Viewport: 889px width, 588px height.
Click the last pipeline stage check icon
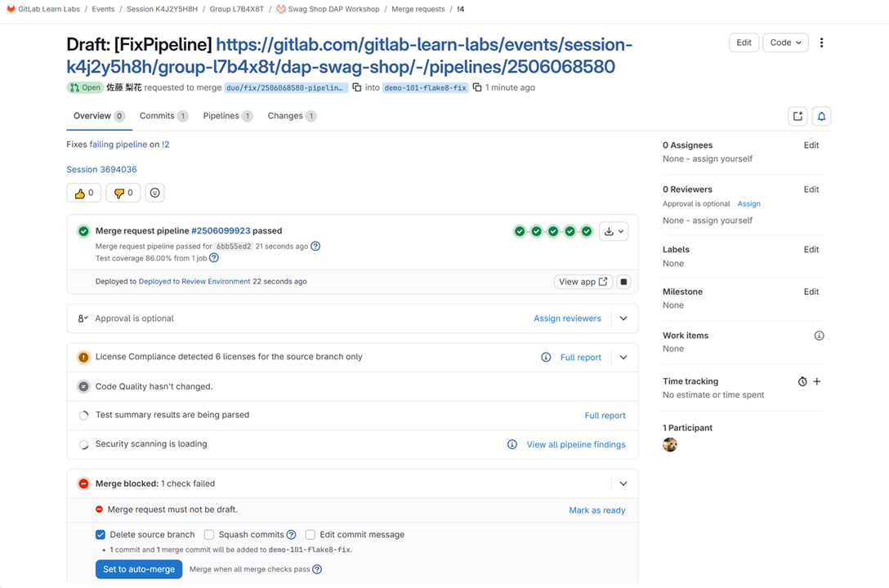(x=587, y=231)
